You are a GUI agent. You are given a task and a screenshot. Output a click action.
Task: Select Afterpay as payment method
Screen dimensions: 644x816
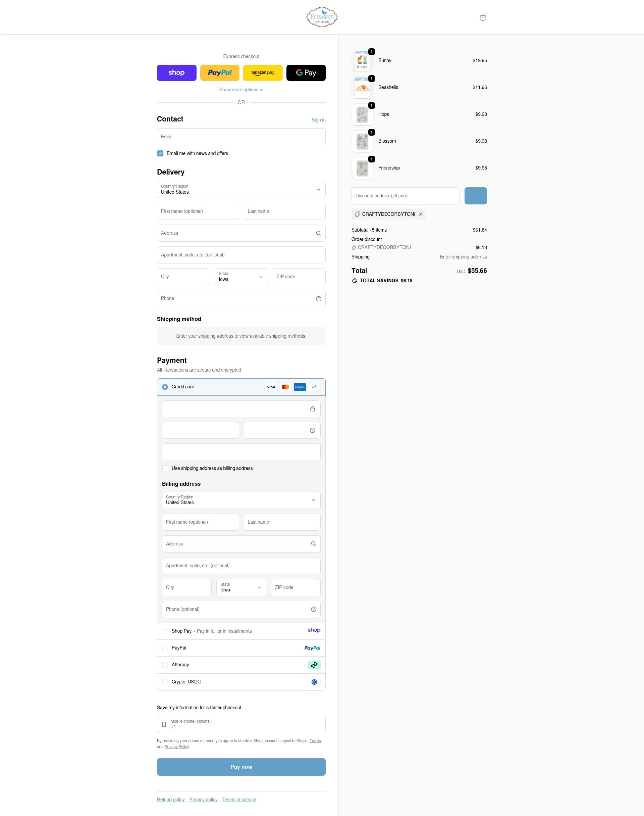click(x=165, y=665)
